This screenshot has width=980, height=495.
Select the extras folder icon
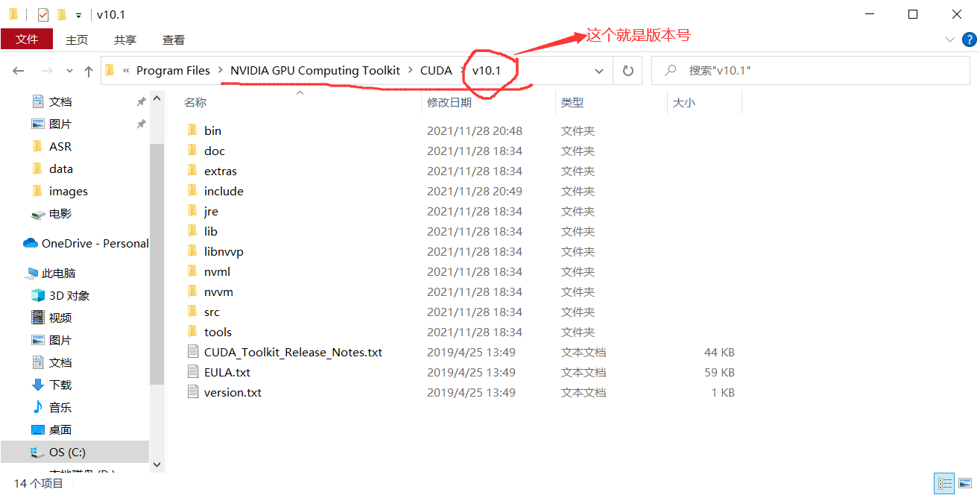[x=192, y=171]
